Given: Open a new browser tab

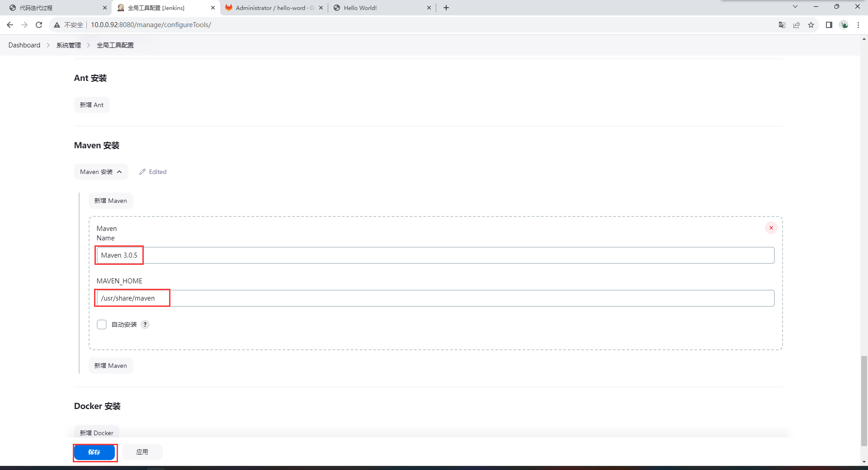Looking at the screenshot, I should click(446, 8).
